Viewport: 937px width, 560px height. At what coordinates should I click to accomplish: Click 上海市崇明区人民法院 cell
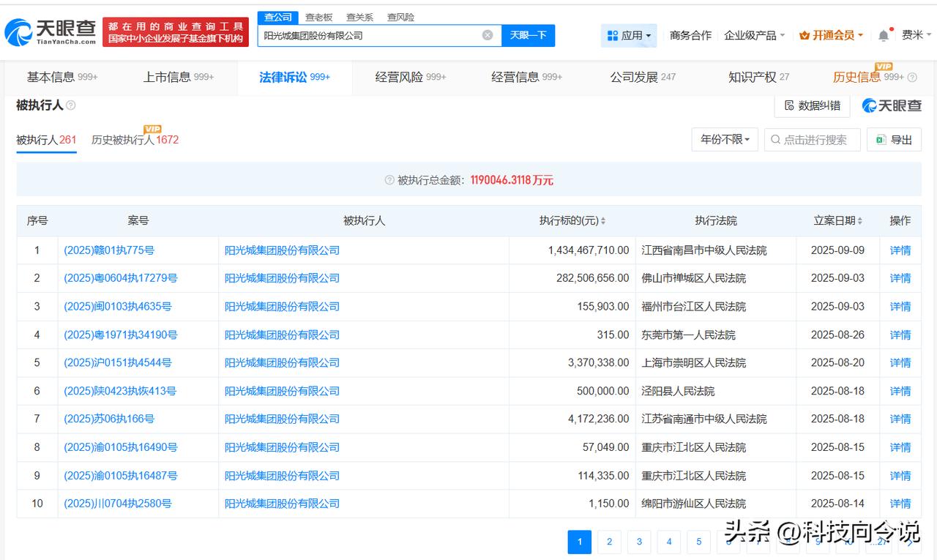click(x=694, y=362)
